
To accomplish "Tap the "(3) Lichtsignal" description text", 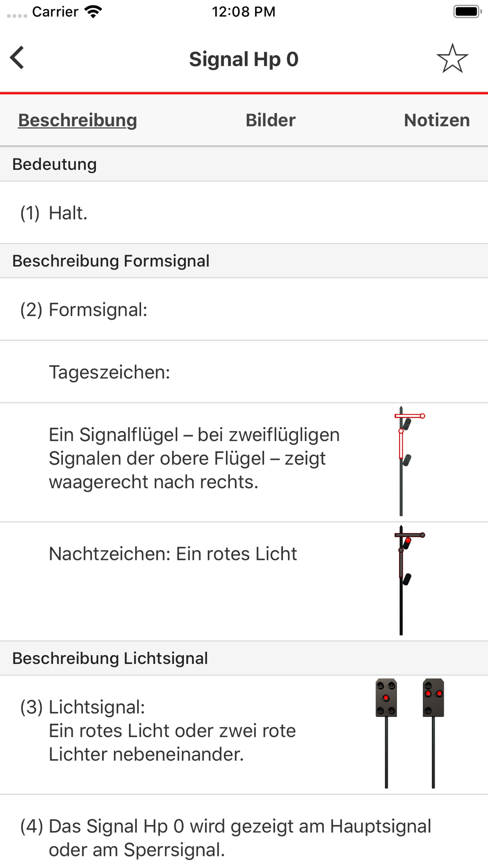I will pyautogui.click(x=172, y=730).
